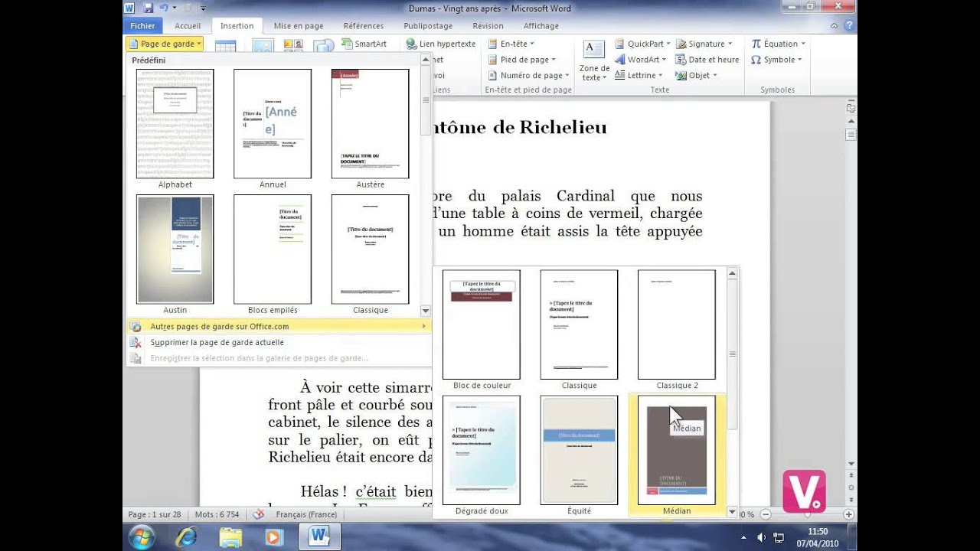Image resolution: width=980 pixels, height=551 pixels.
Task: Open Numéro de page dropdown
Action: tap(528, 75)
